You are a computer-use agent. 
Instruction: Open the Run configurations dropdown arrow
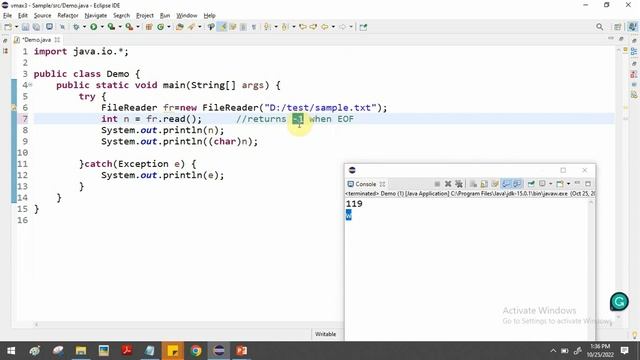click(102, 27)
